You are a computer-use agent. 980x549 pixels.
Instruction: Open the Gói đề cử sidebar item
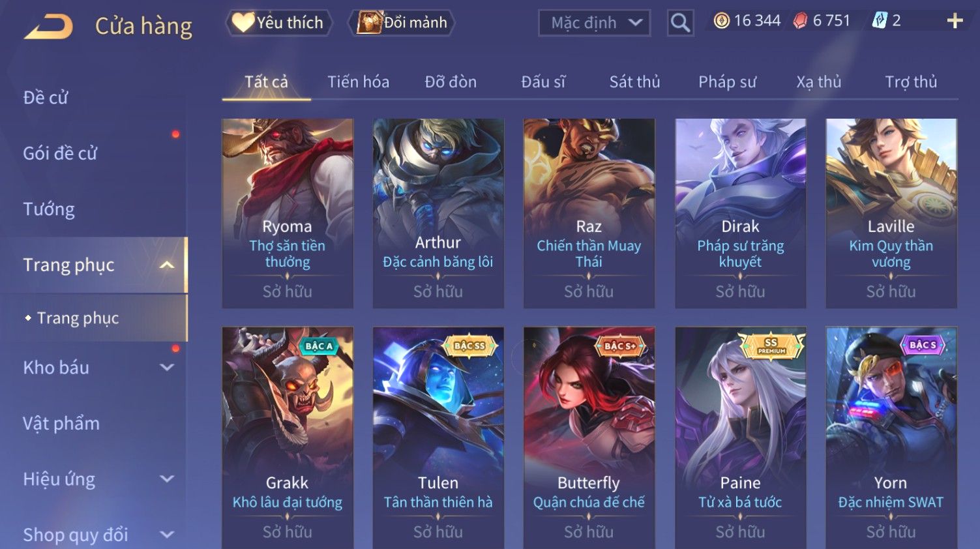pyautogui.click(x=60, y=153)
